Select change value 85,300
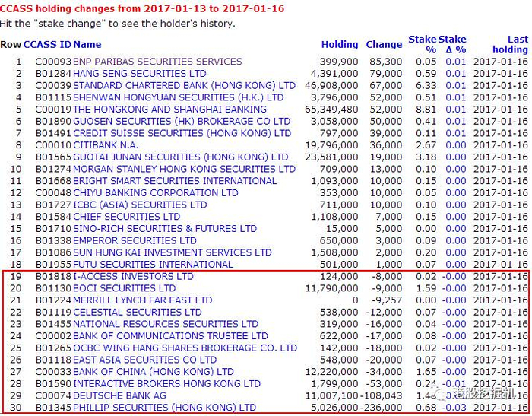532x416 pixels. pos(386,62)
